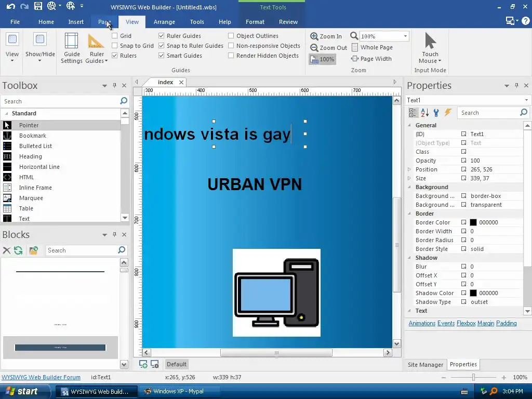This screenshot has width=532, height=399.
Task: Enable Object Outlines checkbox
Action: coord(231,36)
